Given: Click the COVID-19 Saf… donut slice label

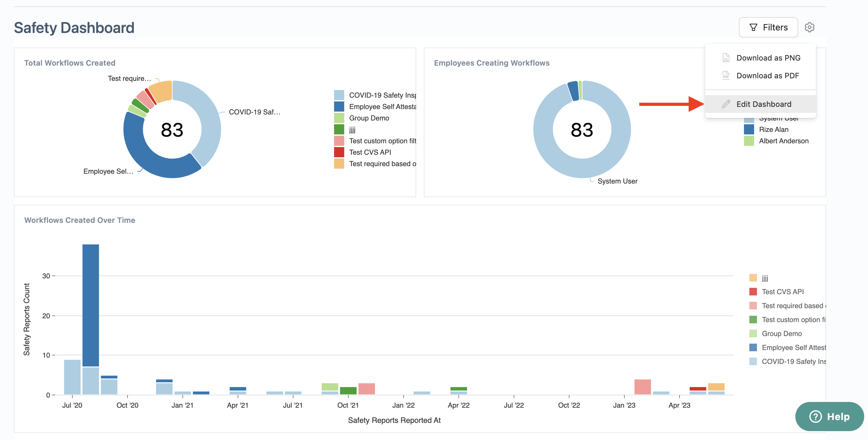Looking at the screenshot, I should tap(254, 112).
